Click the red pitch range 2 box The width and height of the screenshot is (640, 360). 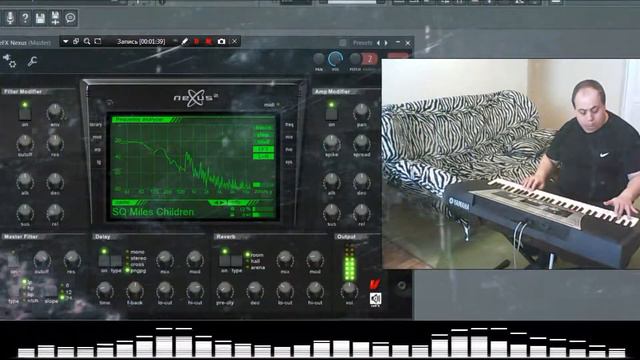[370, 59]
